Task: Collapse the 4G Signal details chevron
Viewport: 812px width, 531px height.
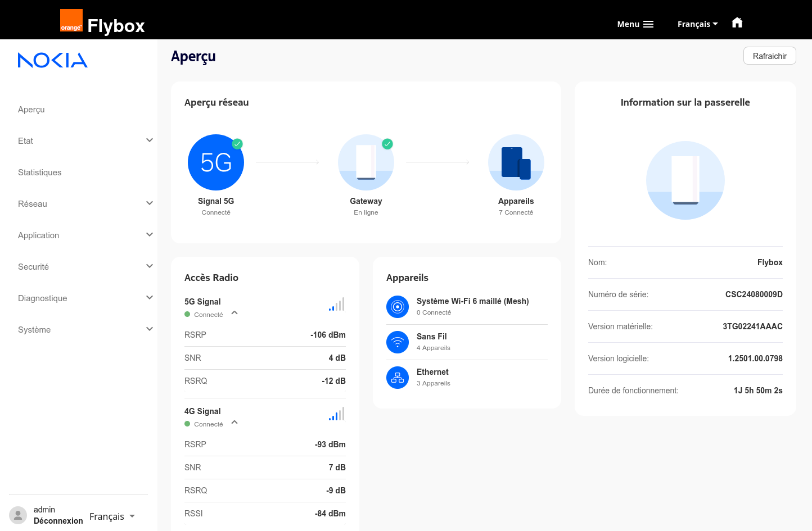Action: point(234,423)
